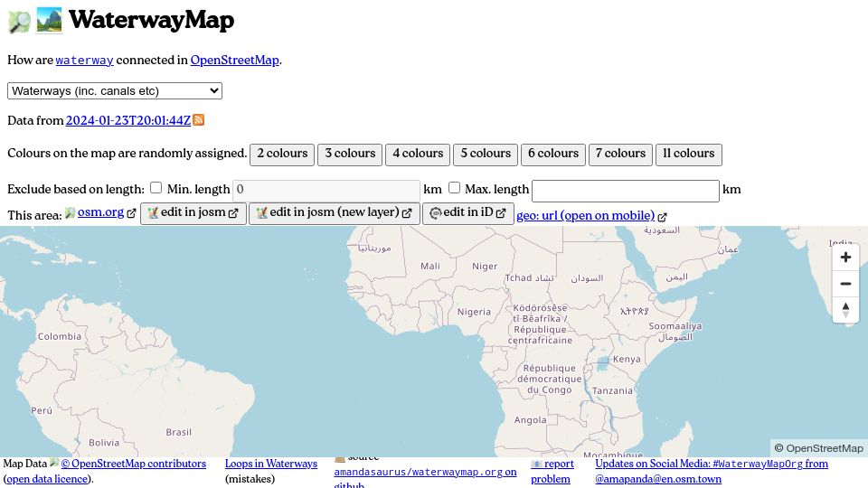Image resolution: width=868 pixels, height=488 pixels.
Task: Select the 7 colours button
Action: click(x=620, y=155)
